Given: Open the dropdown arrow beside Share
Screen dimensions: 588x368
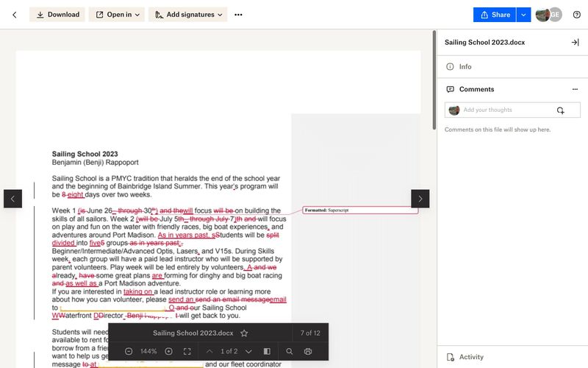Looking at the screenshot, I should [523, 15].
